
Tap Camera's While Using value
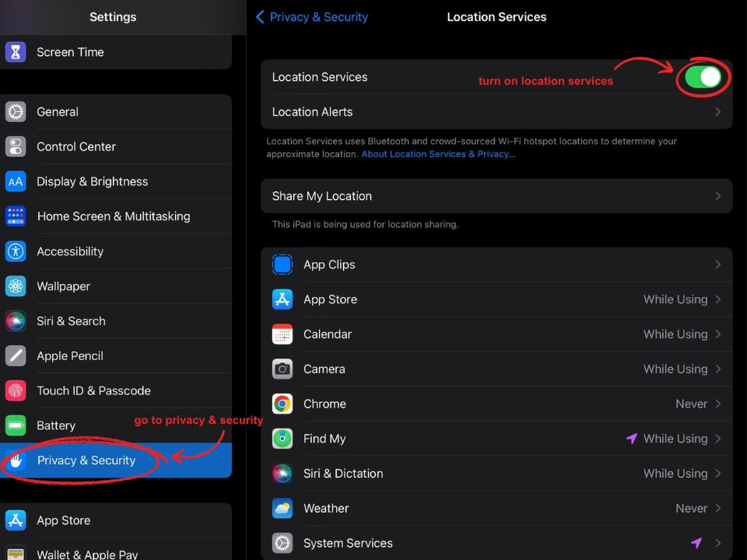675,369
